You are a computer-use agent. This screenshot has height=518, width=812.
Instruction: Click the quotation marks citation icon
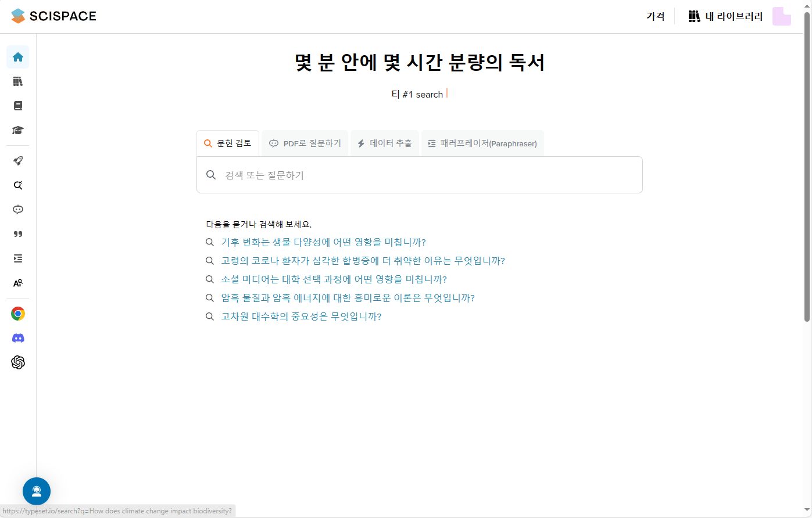click(x=18, y=234)
